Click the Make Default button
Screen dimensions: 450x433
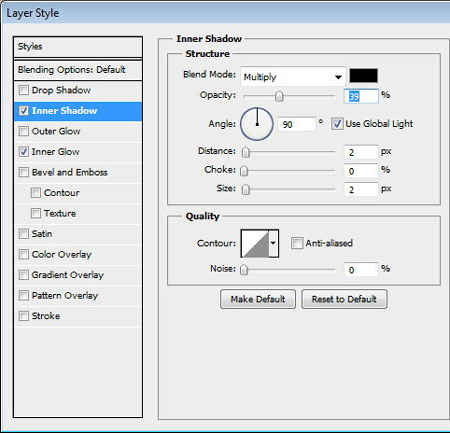tap(258, 299)
